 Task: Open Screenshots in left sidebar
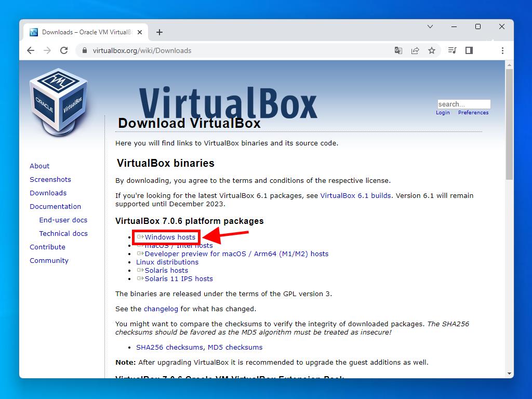(x=50, y=179)
